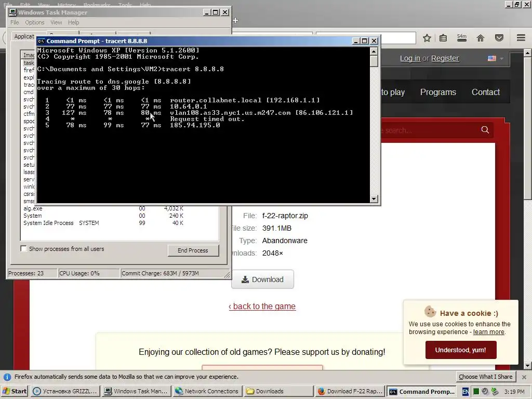Click the network connection tray icon
Screen dimensions: 532x399
(495, 392)
